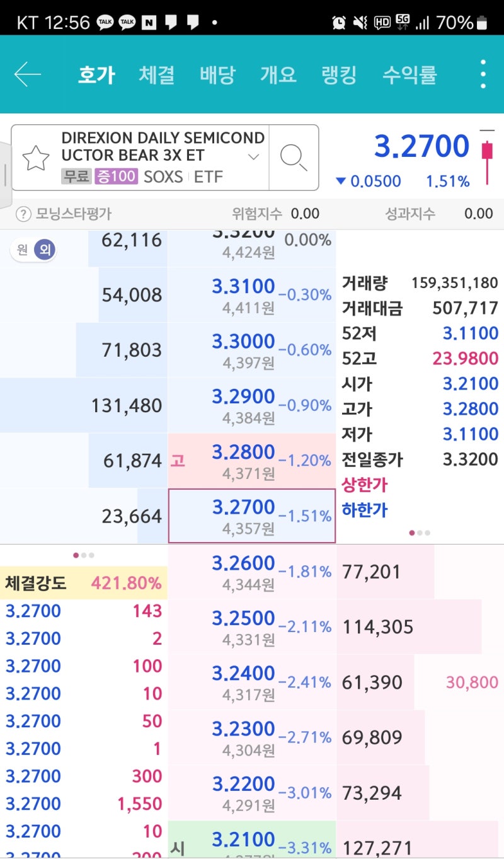Tap the mini candlestick chart beside the price
This screenshot has height=859, width=504.
point(488,154)
